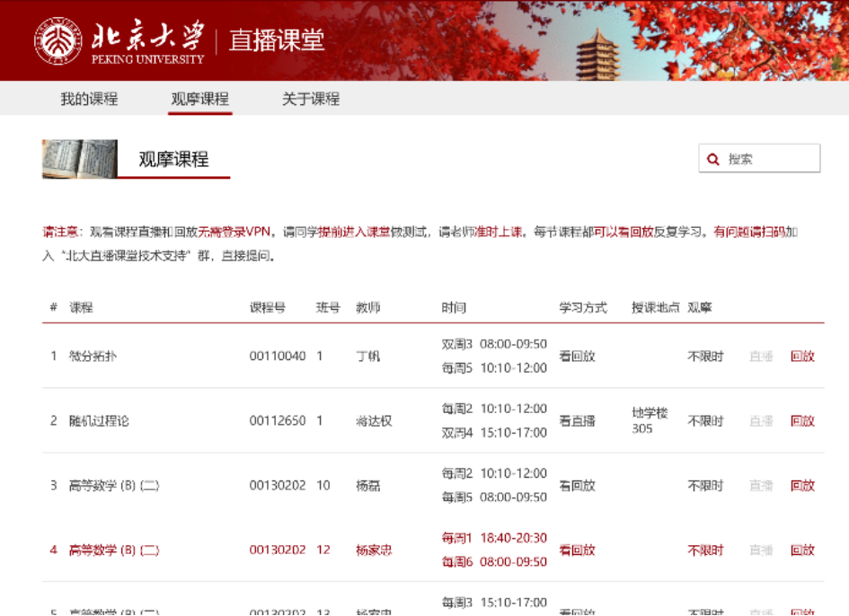
Task: Click the 课程号 column header
Action: click(x=268, y=307)
